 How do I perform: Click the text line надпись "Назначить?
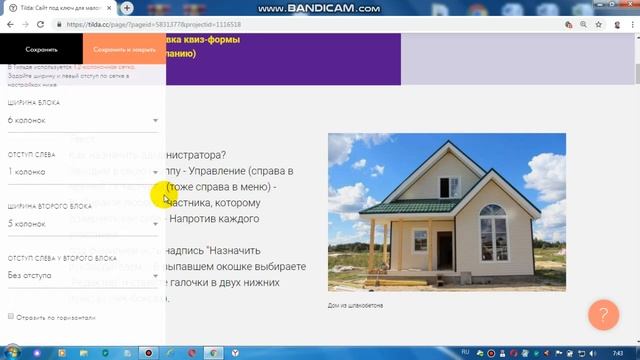tap(213, 250)
